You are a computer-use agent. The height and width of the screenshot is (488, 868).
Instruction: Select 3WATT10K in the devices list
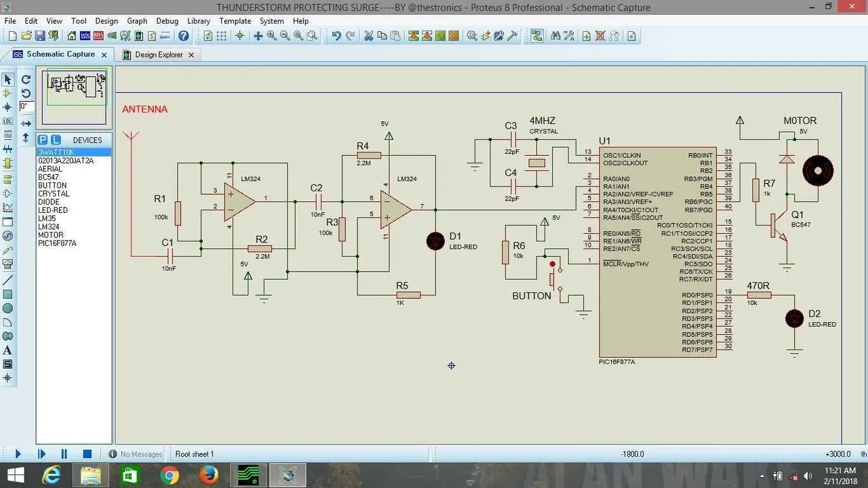[x=74, y=153]
